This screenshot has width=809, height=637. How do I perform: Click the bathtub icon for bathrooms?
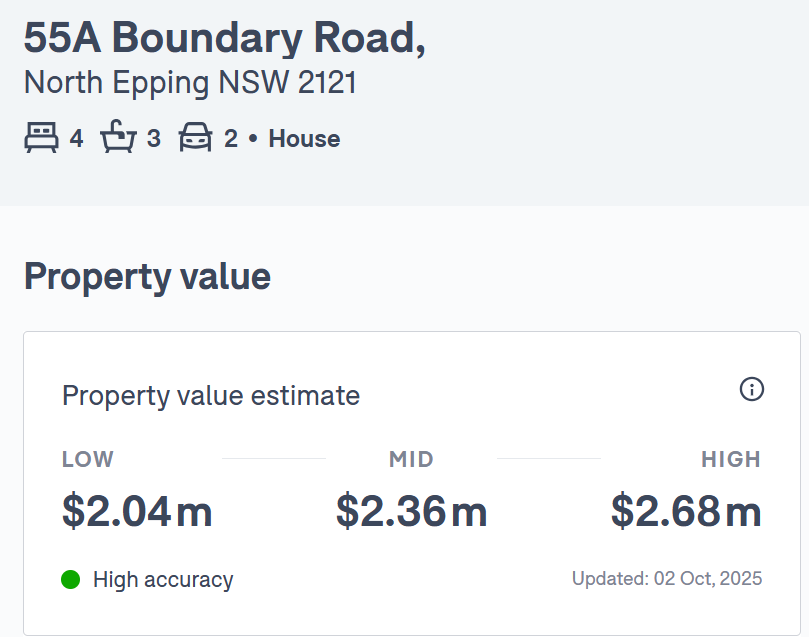(x=118, y=138)
